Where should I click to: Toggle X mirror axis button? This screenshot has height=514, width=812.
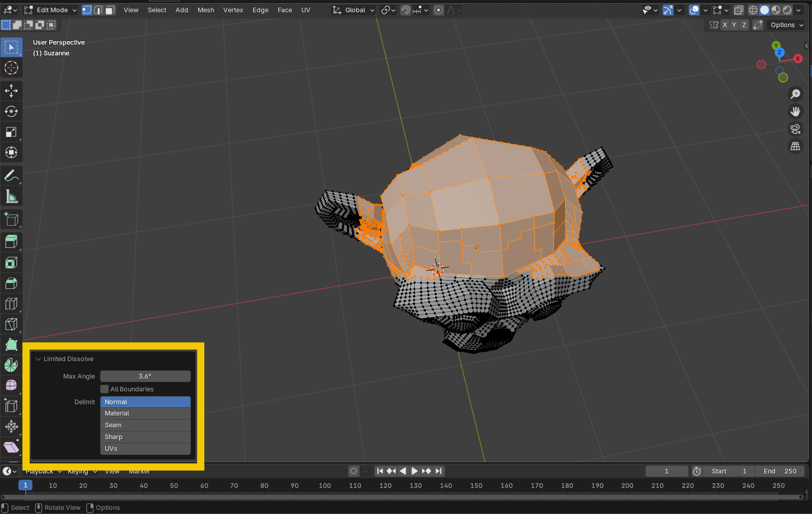click(725, 25)
